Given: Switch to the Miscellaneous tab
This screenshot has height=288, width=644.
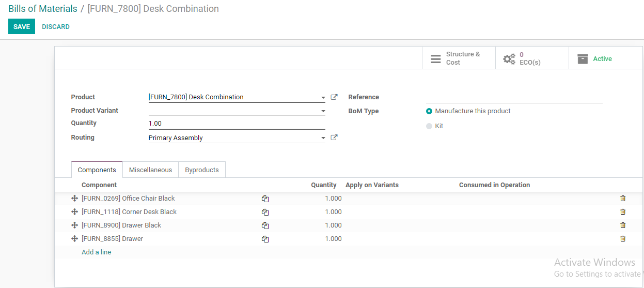Looking at the screenshot, I should pyautogui.click(x=150, y=170).
